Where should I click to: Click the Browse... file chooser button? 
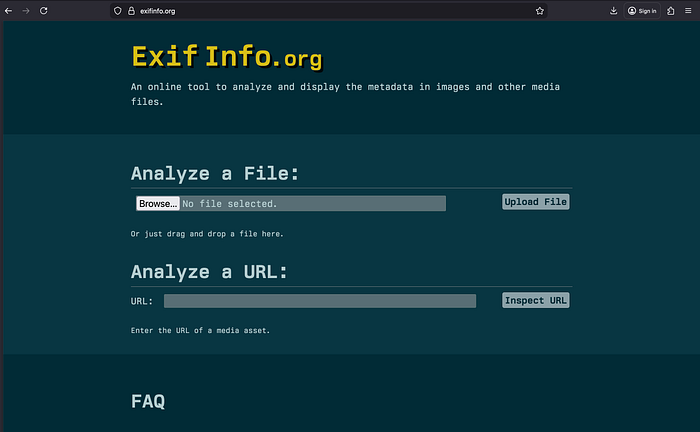[158, 204]
